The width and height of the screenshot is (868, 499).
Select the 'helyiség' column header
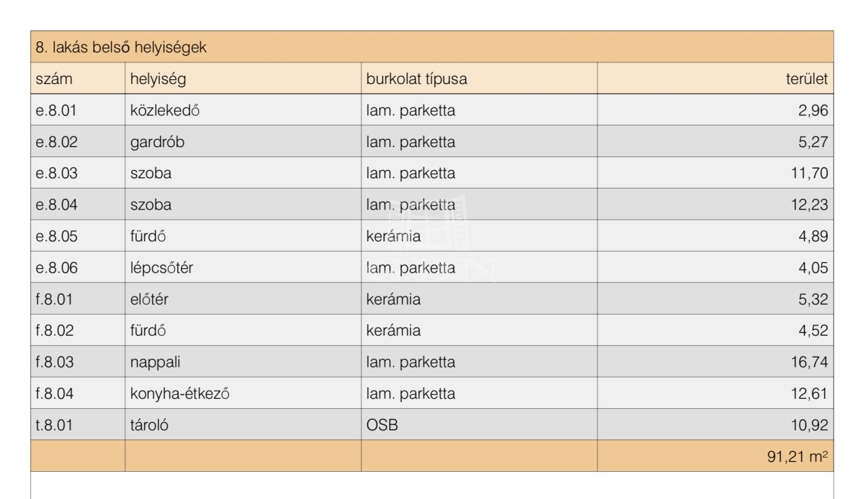243,78
